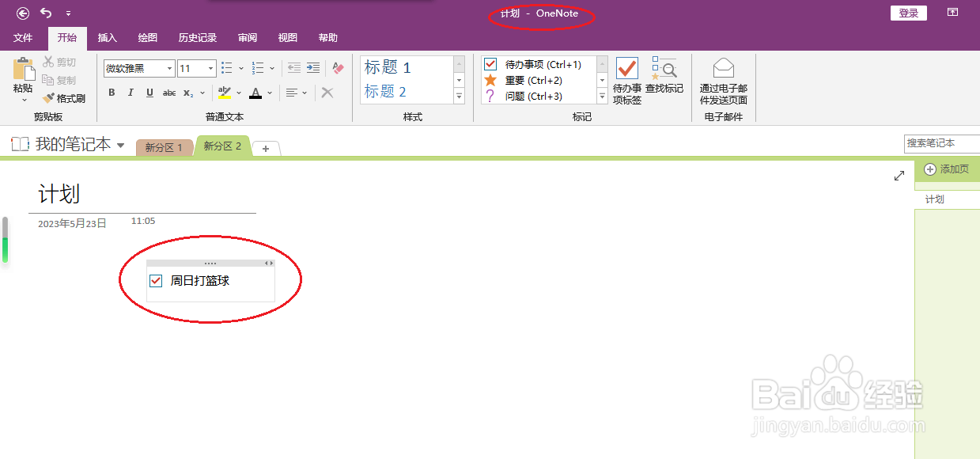Click the Back arrow in title bar
This screenshot has width=980, height=459.
(23, 13)
